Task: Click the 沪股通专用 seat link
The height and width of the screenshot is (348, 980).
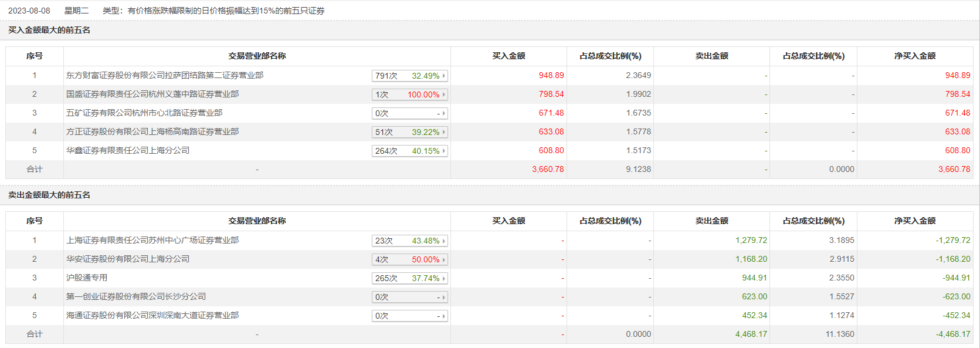Action: 87,278
